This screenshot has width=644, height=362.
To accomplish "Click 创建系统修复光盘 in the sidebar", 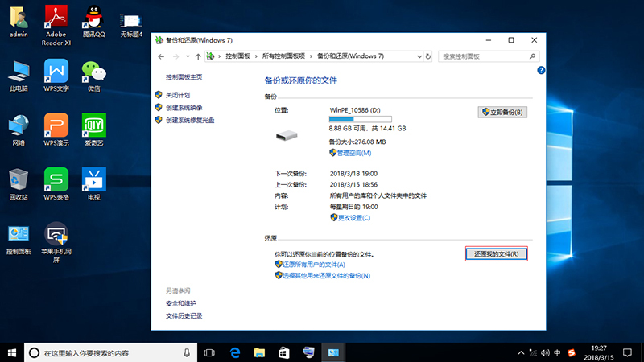I will 190,120.
